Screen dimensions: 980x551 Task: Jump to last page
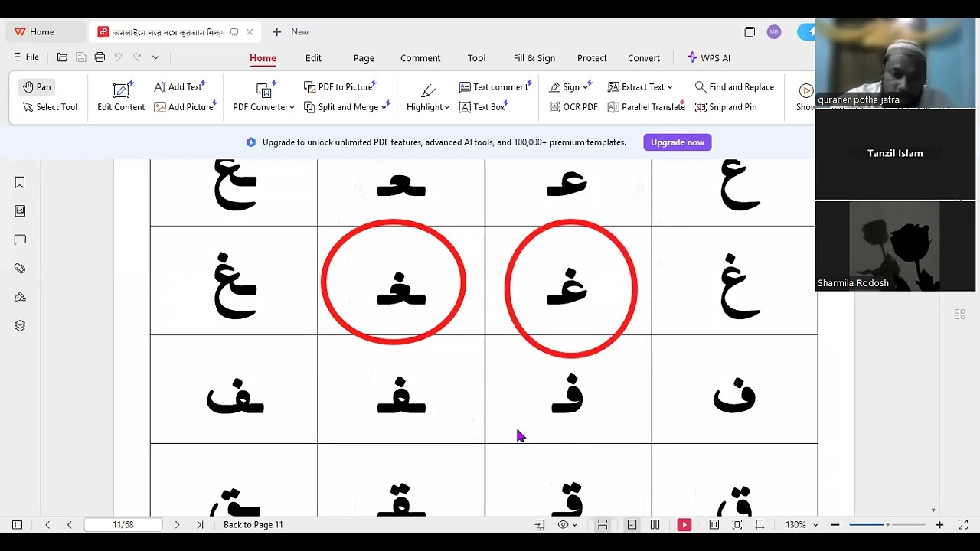coord(200,525)
